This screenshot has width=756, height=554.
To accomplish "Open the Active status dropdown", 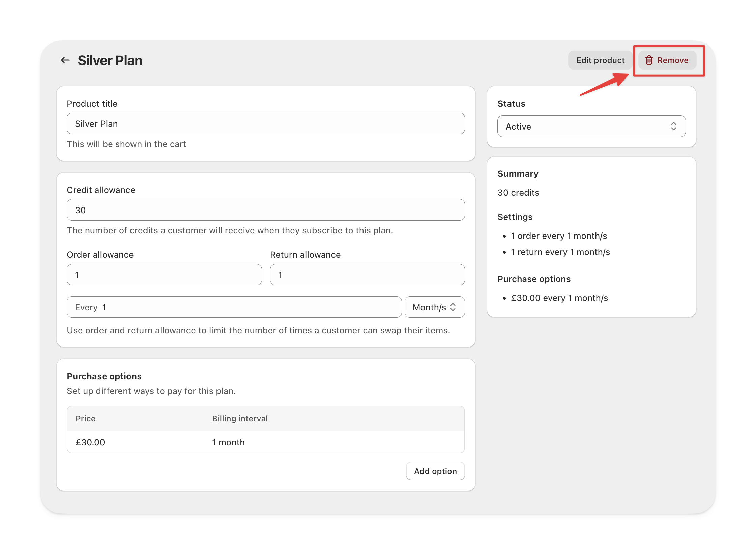I will 591,126.
